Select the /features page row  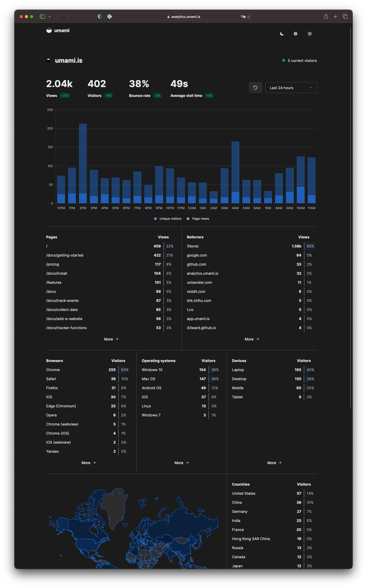(x=111, y=282)
